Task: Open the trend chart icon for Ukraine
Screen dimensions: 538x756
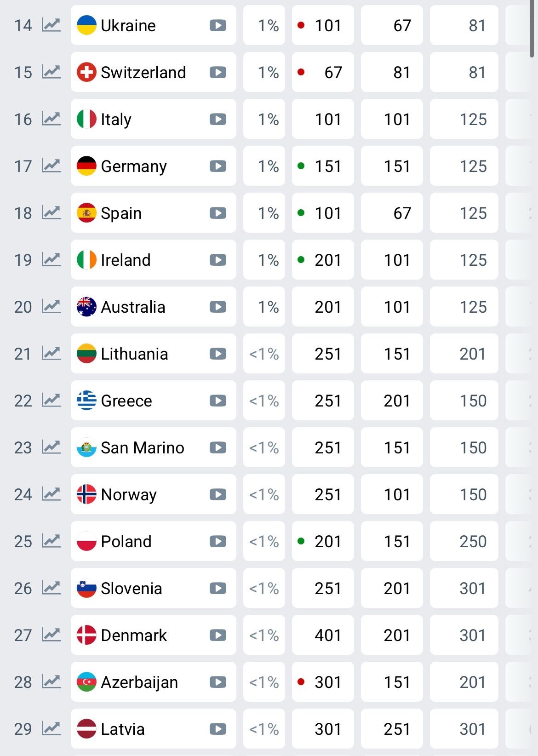Action: [x=51, y=25]
